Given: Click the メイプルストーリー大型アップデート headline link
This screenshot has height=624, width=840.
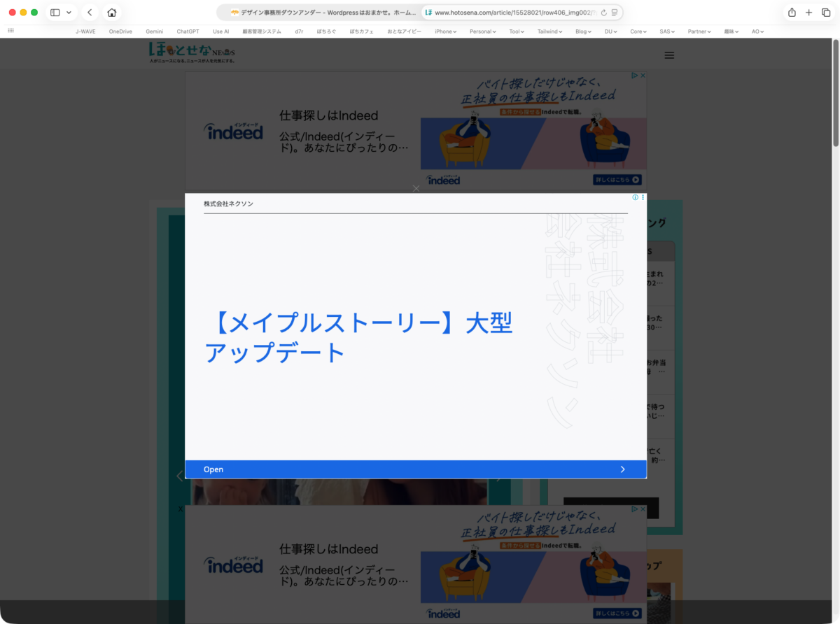Looking at the screenshot, I should [x=358, y=337].
